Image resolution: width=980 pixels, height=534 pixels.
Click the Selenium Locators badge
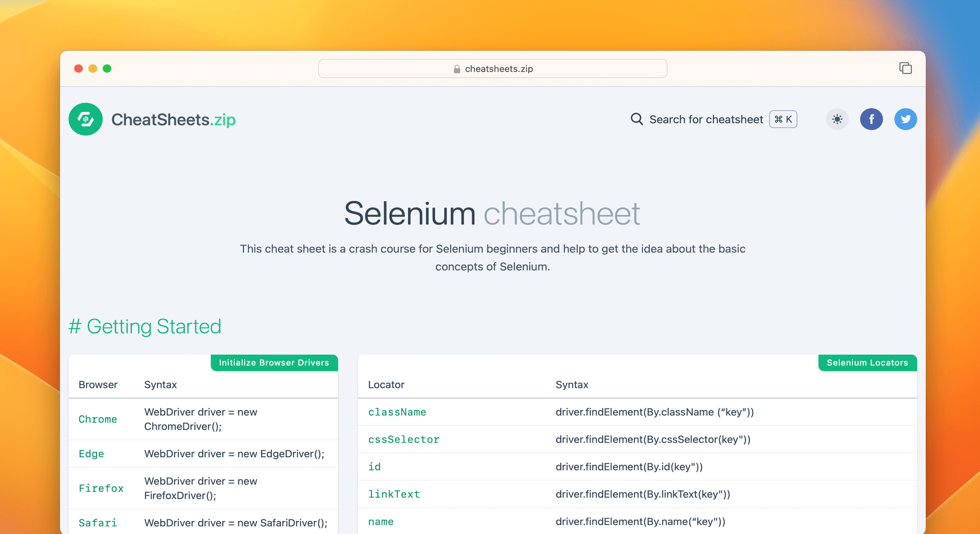click(867, 363)
